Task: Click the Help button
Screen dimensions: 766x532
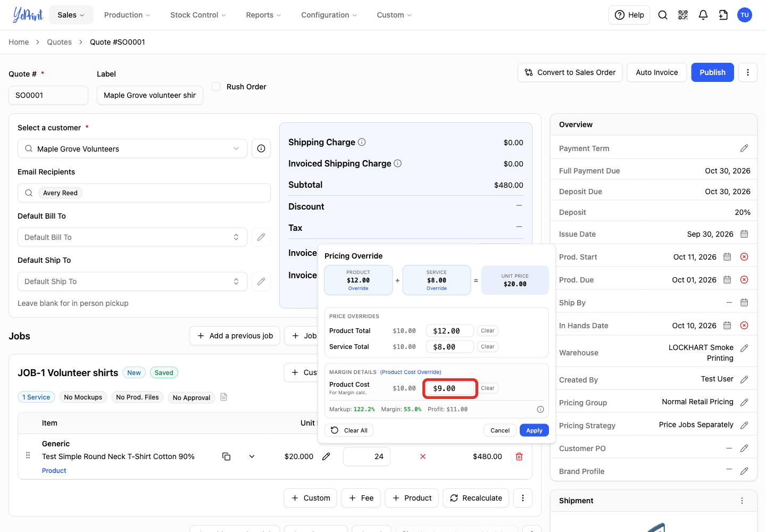Action: 629,15
